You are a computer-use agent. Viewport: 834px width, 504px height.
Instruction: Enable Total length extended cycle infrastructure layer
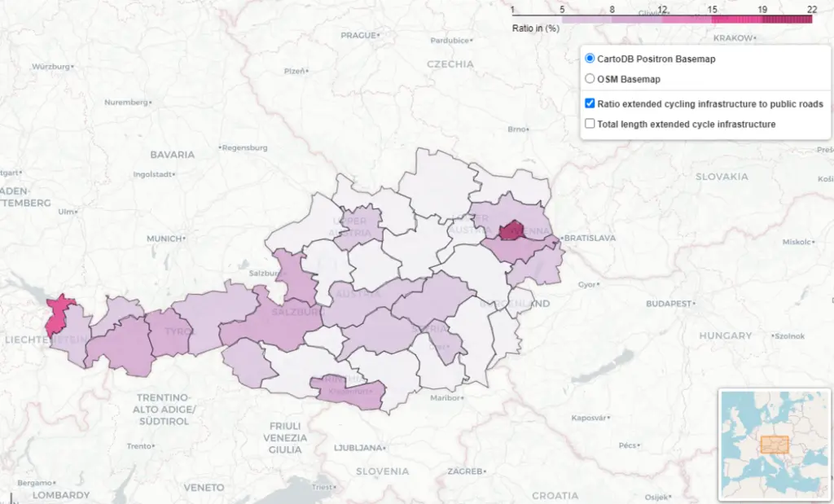coord(590,124)
